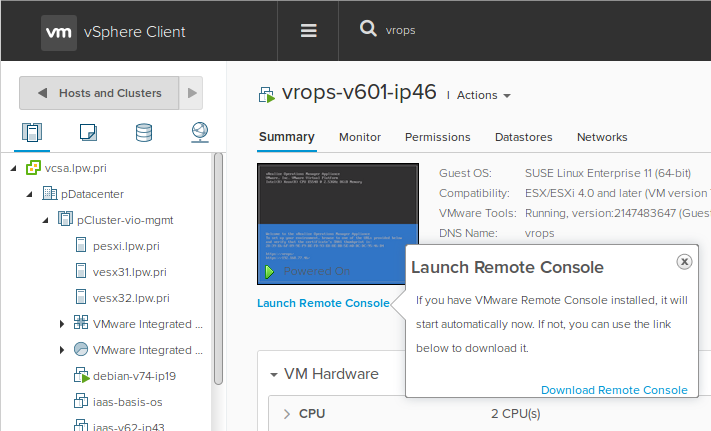Click the navigator tree scrollbar
This screenshot has width=711, height=431.
pos(218,269)
